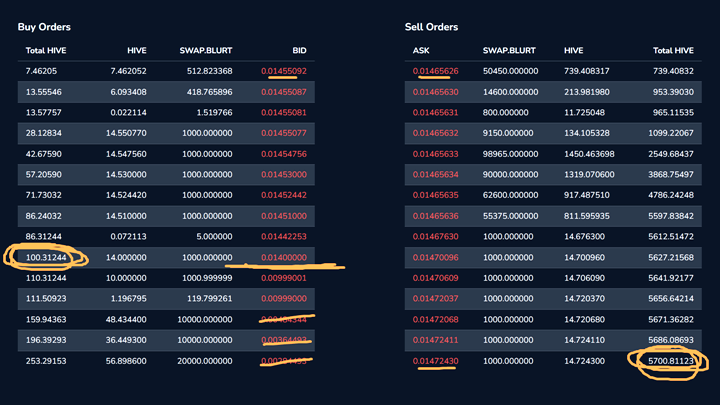Select ask price 0.01472037
720x405 pixels.
[x=435, y=298]
